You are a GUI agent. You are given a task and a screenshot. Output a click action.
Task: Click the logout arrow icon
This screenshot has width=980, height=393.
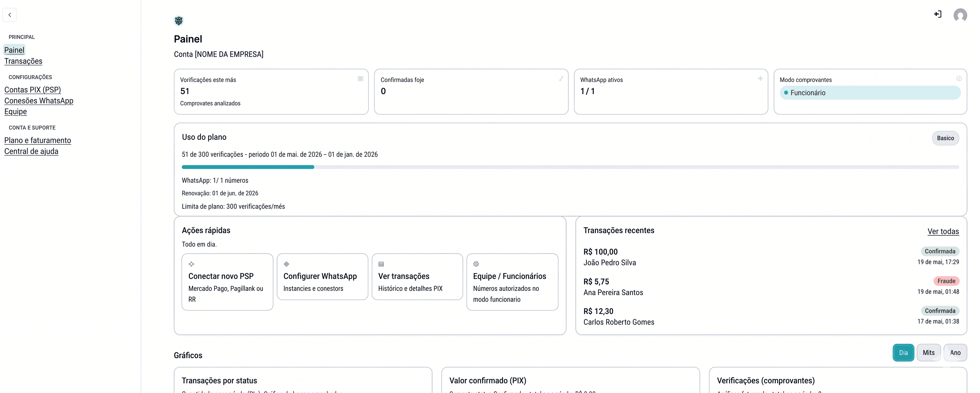937,14
